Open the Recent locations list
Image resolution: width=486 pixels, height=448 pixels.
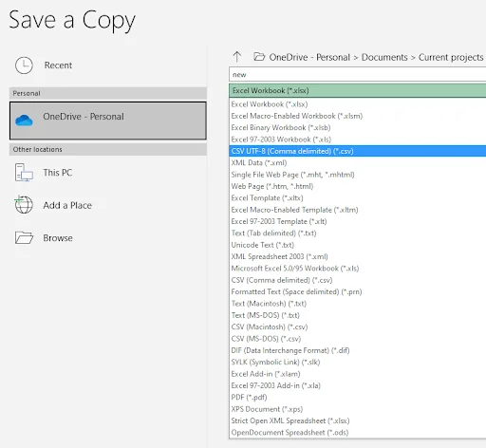tap(108, 65)
